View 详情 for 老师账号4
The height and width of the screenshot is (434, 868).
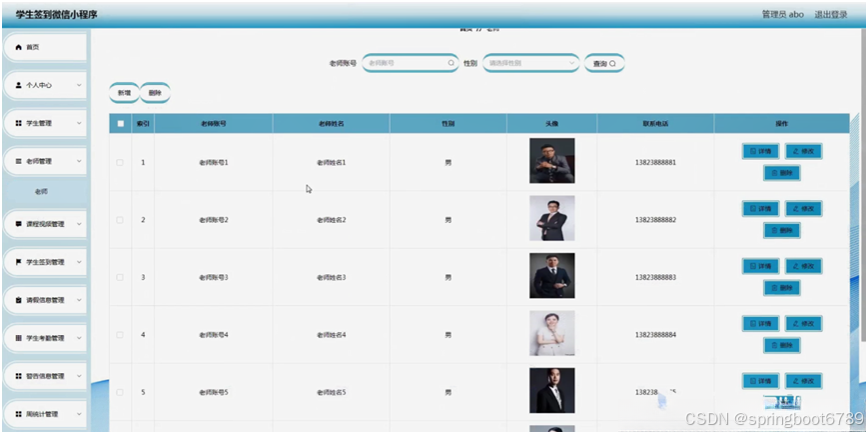760,323
